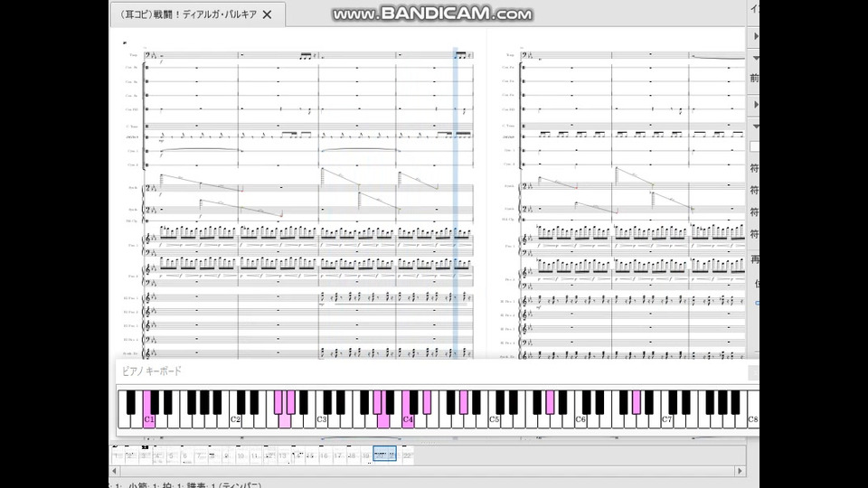Click the navigator scrollbar's left arrow
Screen dimensions: 868x488
coord(115,472)
